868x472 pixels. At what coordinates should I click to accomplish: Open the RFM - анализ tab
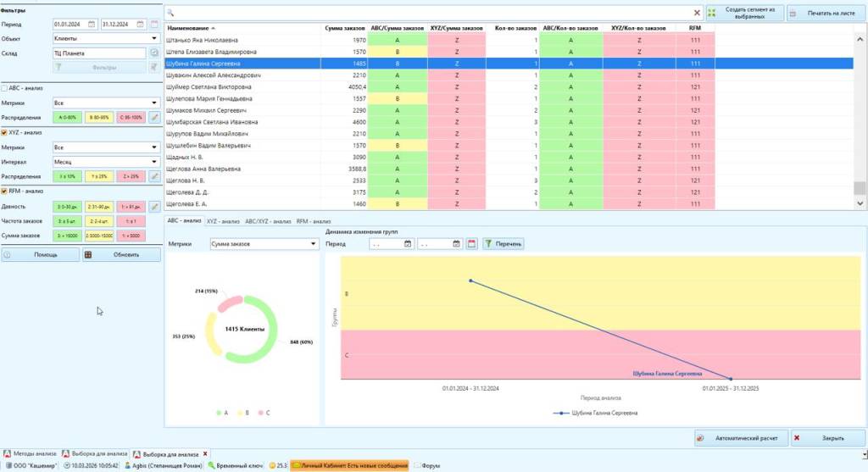[314, 221]
